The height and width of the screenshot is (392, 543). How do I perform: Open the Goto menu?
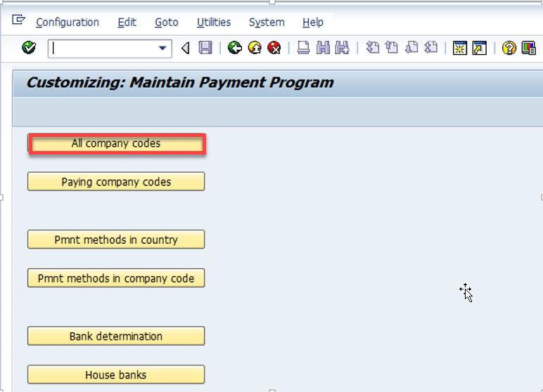tap(167, 22)
